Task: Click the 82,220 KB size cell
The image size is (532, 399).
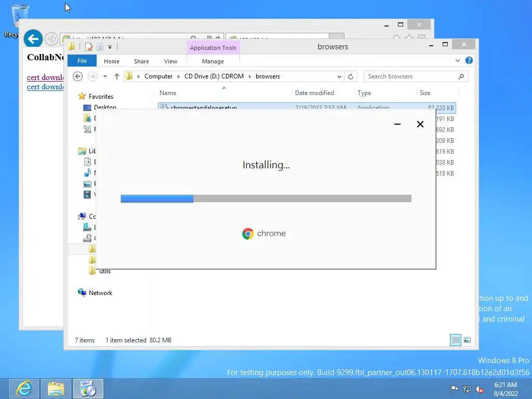Action: [441, 108]
